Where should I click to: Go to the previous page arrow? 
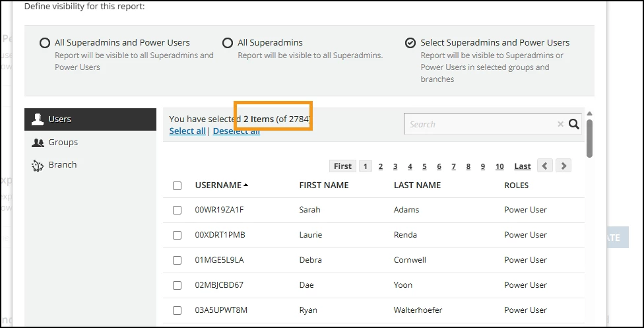click(544, 166)
